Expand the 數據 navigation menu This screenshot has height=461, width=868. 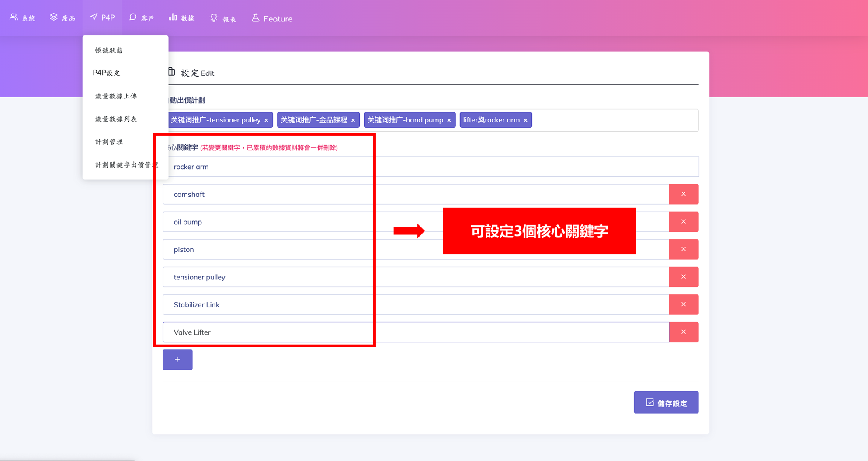click(181, 18)
